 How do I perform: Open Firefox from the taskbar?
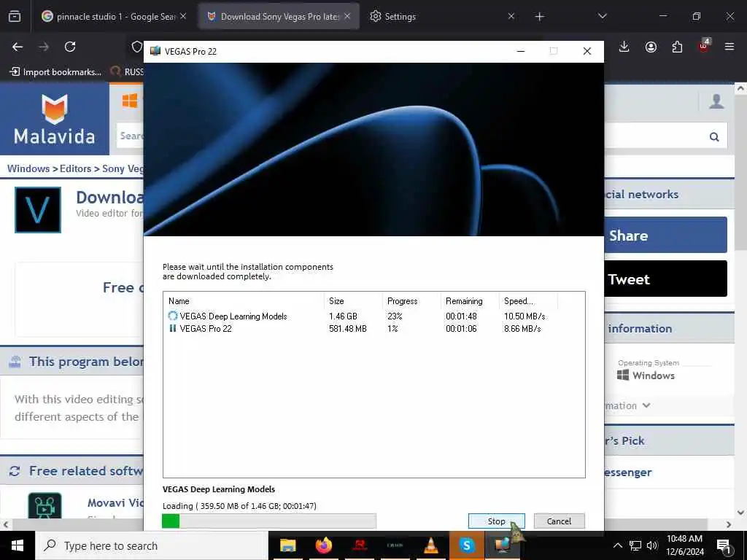point(323,545)
